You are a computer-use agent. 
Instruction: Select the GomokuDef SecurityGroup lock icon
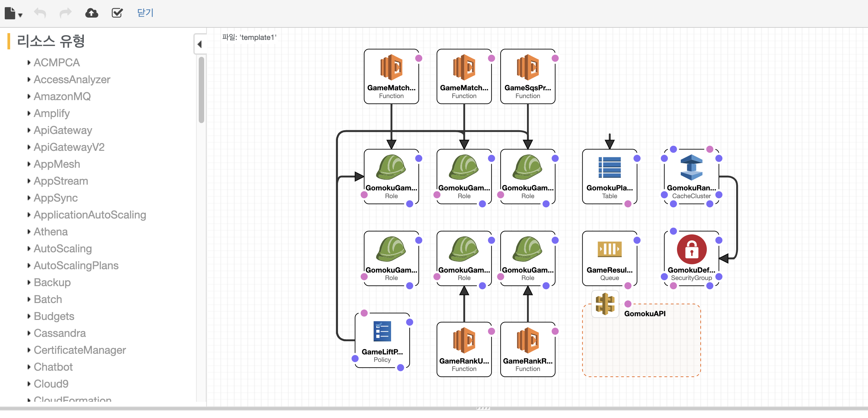(692, 249)
